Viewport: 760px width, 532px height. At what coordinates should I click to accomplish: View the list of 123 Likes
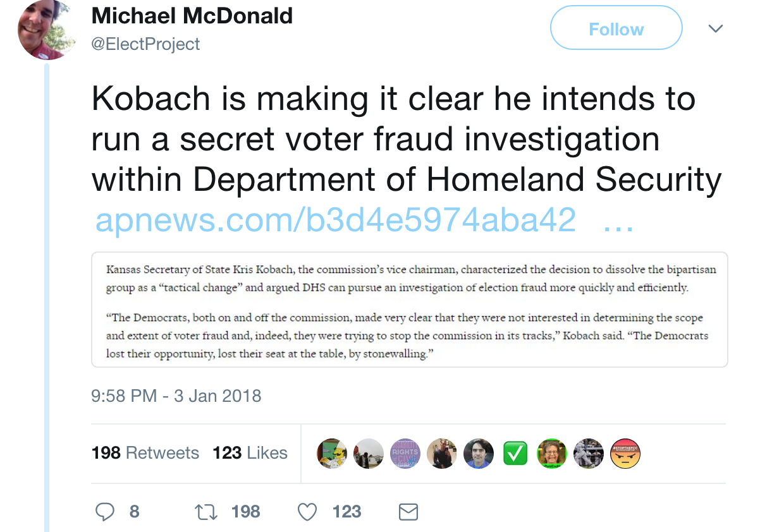[x=250, y=453]
